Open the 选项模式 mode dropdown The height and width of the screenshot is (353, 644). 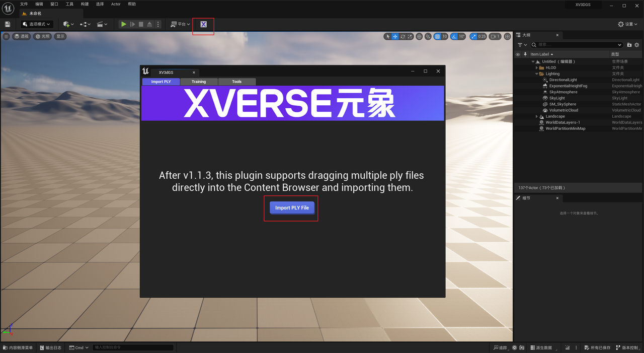pos(37,24)
